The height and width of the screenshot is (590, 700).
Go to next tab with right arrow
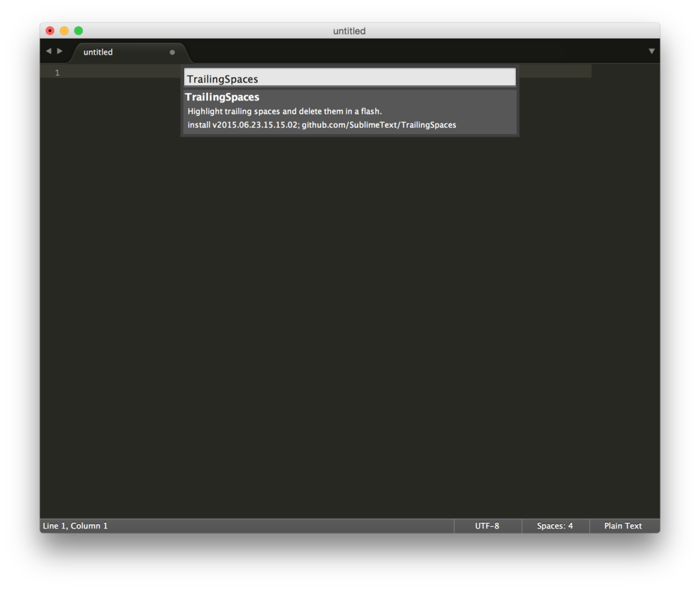pos(60,51)
